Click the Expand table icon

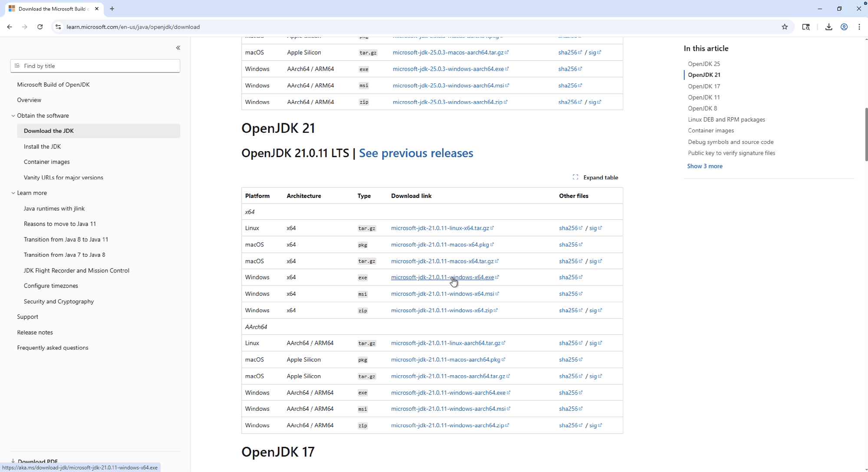click(575, 177)
